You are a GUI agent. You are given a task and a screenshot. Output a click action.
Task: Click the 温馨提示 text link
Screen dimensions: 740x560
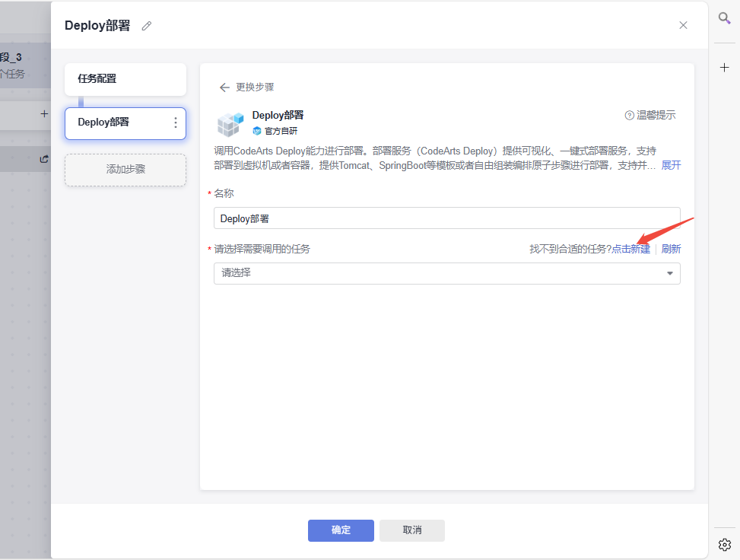click(x=656, y=115)
